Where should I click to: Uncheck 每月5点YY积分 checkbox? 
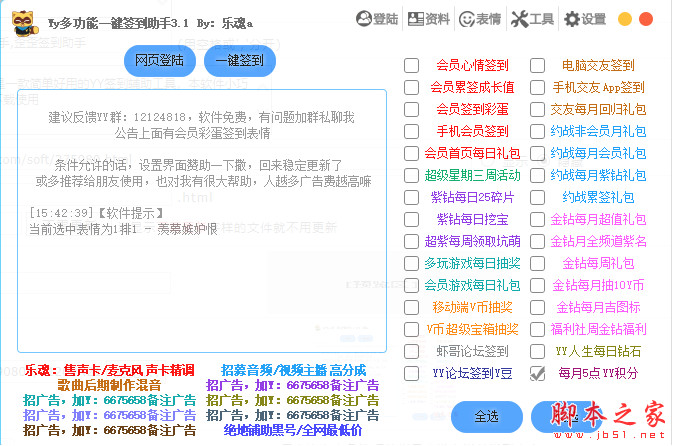click(538, 373)
